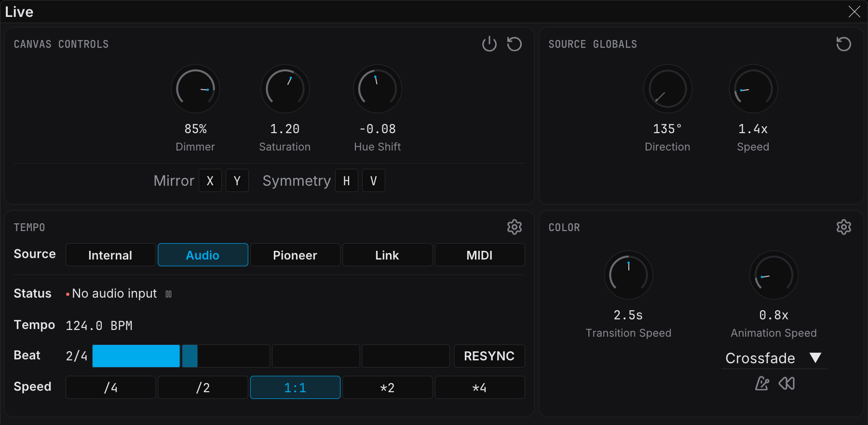Click the Saturation knob

pos(285,89)
